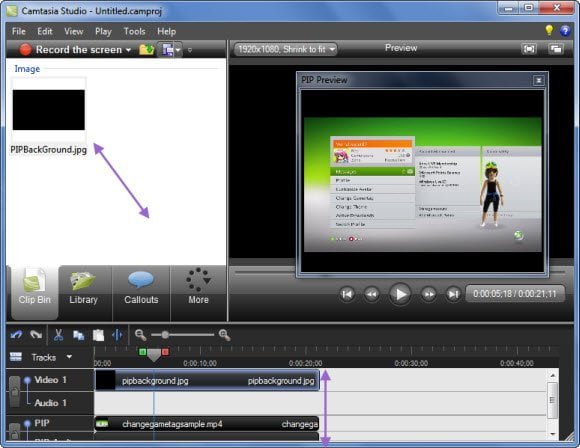Click the Redo icon in timeline toolbar
Viewport: 580px width, 448px height.
pos(36,335)
